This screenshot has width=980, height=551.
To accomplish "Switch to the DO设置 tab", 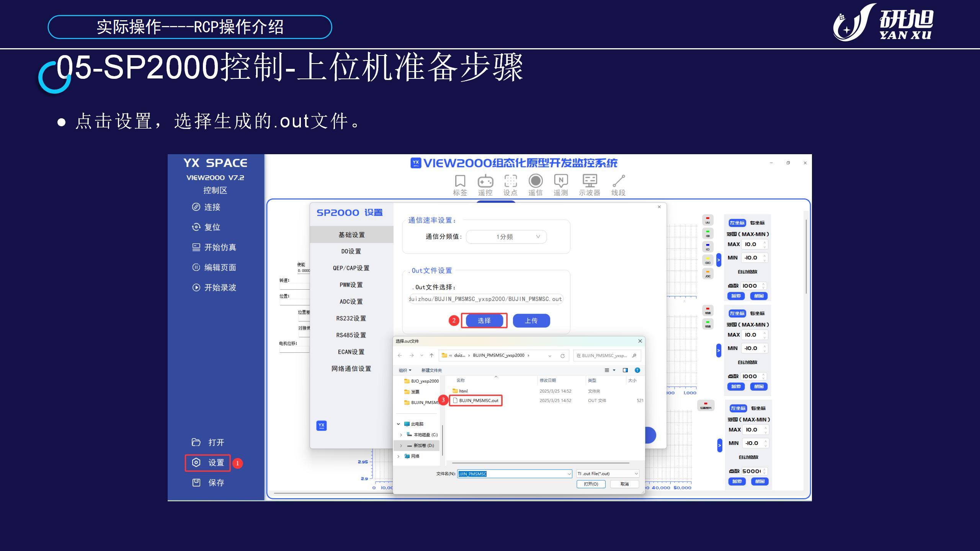I will coord(351,251).
